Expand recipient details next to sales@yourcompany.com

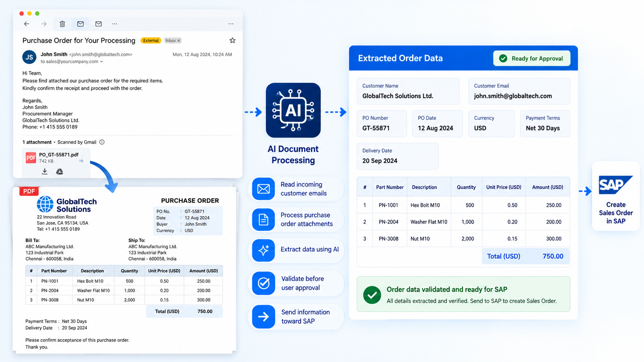(102, 62)
